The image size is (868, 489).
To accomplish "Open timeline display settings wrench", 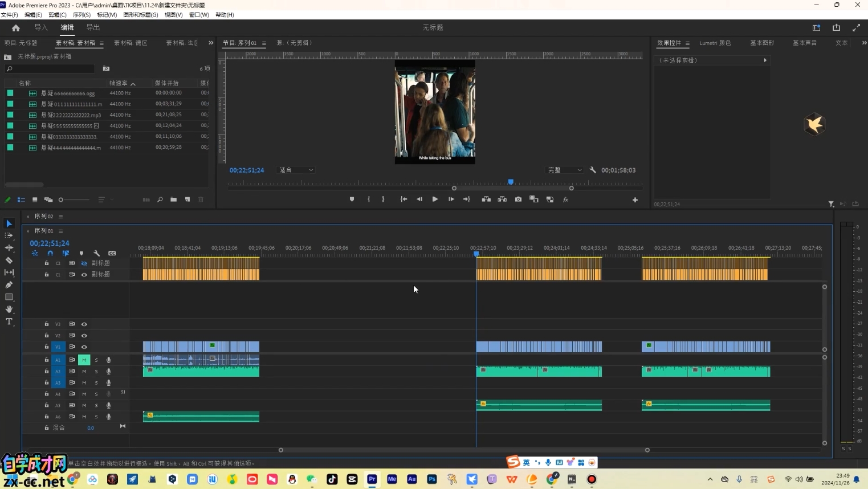I will tap(96, 253).
